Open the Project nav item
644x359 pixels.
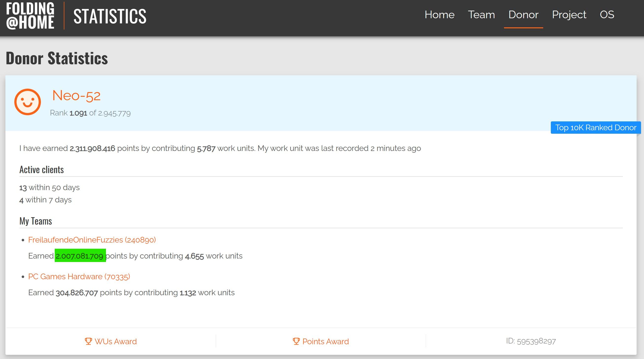tap(569, 15)
